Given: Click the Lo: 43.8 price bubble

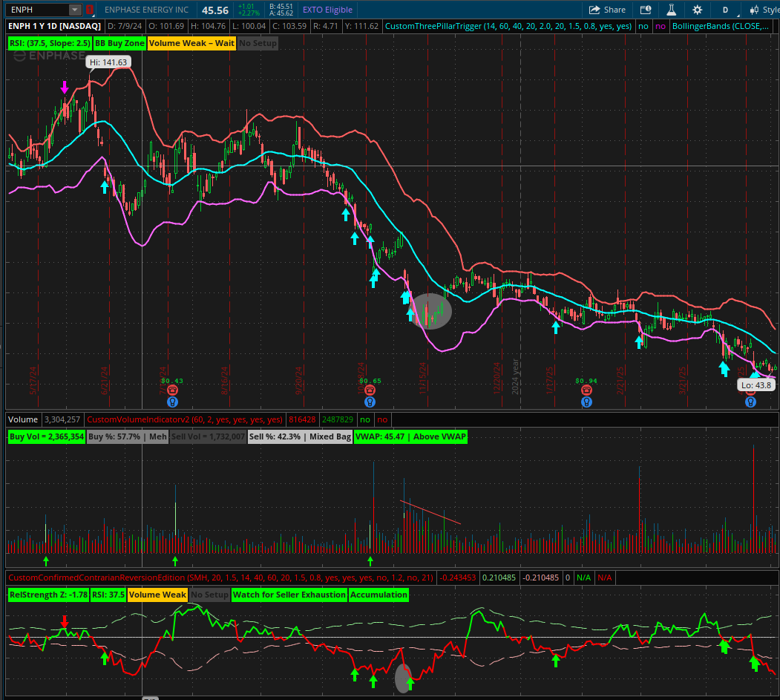Looking at the screenshot, I should [x=756, y=385].
